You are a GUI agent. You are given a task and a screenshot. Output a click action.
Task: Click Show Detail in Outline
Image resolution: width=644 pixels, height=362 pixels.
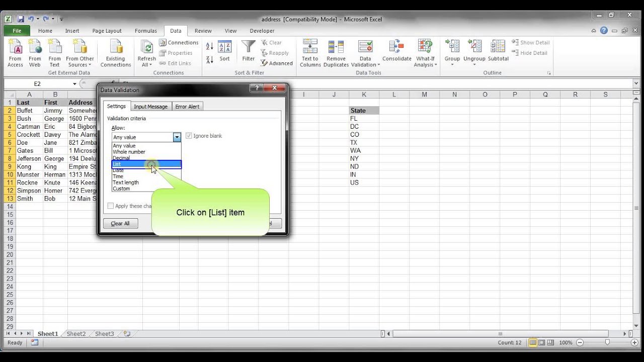pyautogui.click(x=531, y=43)
